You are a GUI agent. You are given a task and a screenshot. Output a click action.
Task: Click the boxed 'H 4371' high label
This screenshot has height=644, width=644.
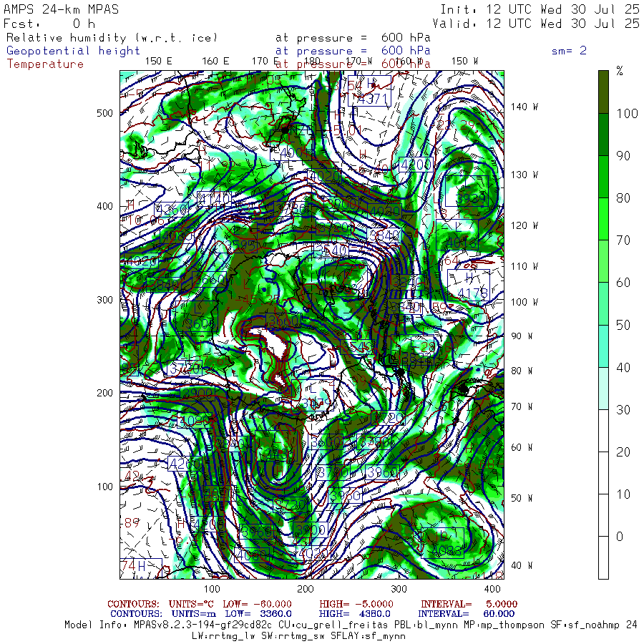[369, 91]
